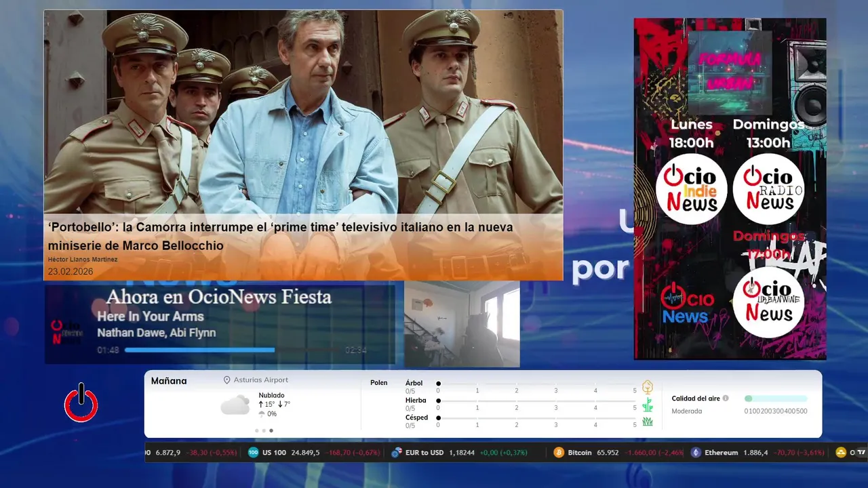Click the 'Ahora en OcioNews Fiesta' title
The image size is (868, 488).
coord(218,297)
